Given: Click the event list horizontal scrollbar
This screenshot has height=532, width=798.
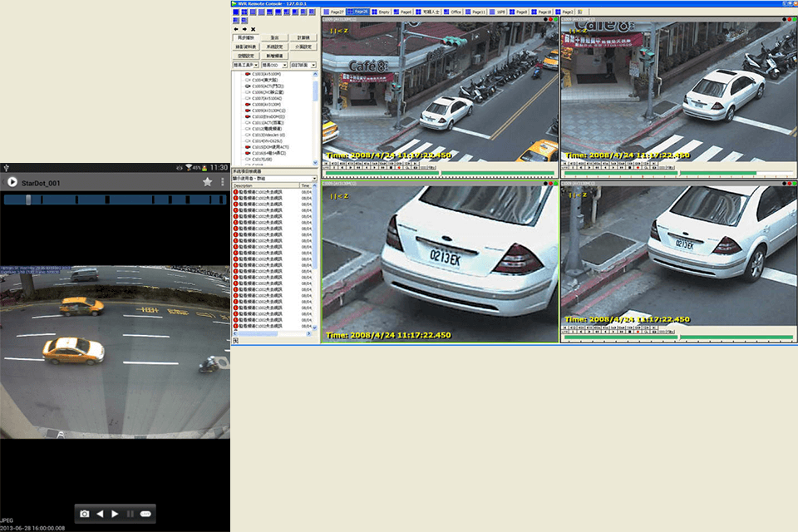Looking at the screenshot, I should pyautogui.click(x=273, y=334).
